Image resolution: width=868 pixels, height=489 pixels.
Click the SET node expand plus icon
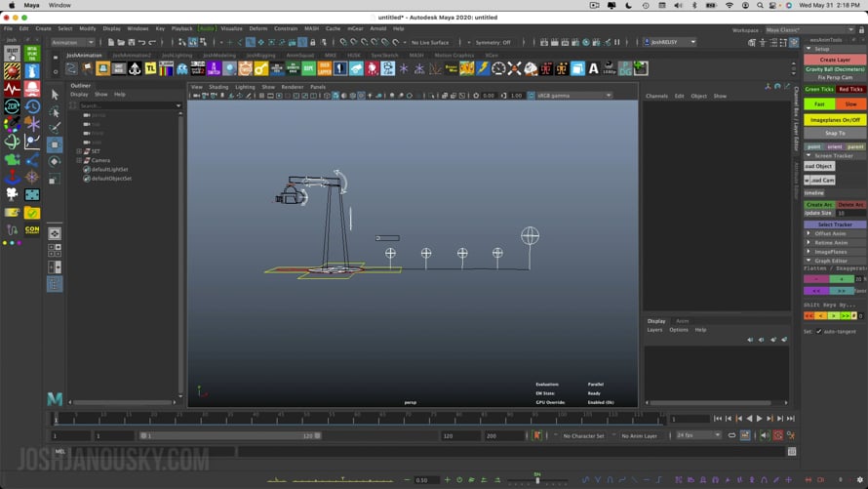79,151
